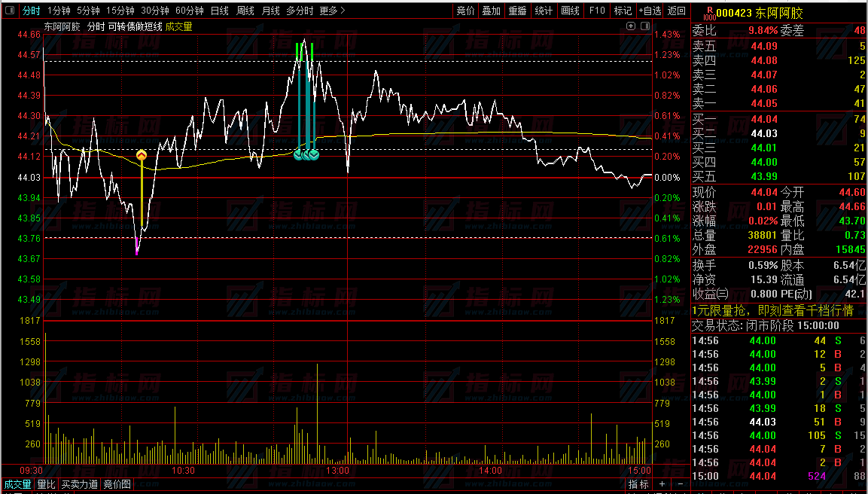Click the 净资 value 15.39
The height and width of the screenshot is (494, 868).
click(764, 280)
